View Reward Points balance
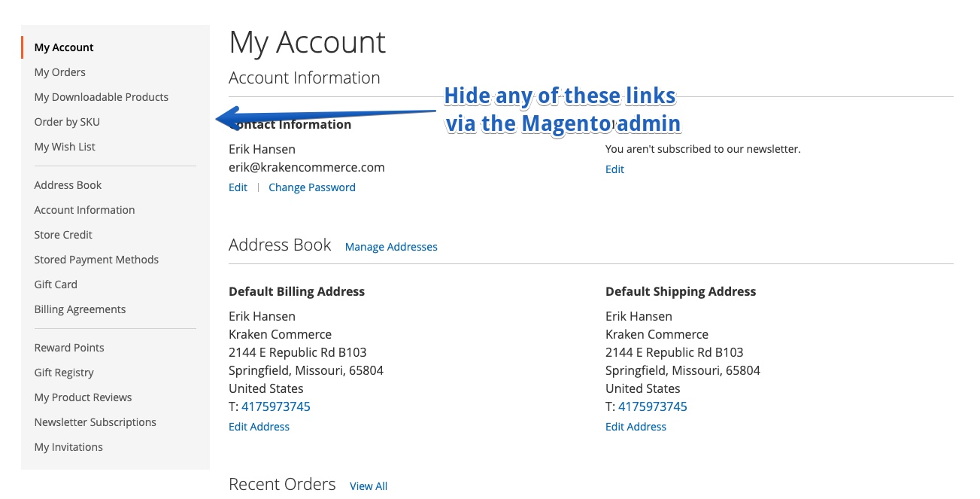 (69, 348)
